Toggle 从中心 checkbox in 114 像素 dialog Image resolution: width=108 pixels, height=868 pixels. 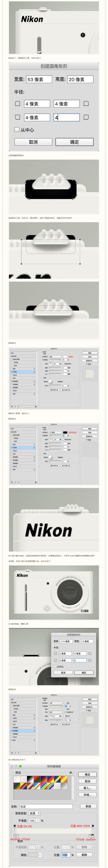tap(55, 666)
